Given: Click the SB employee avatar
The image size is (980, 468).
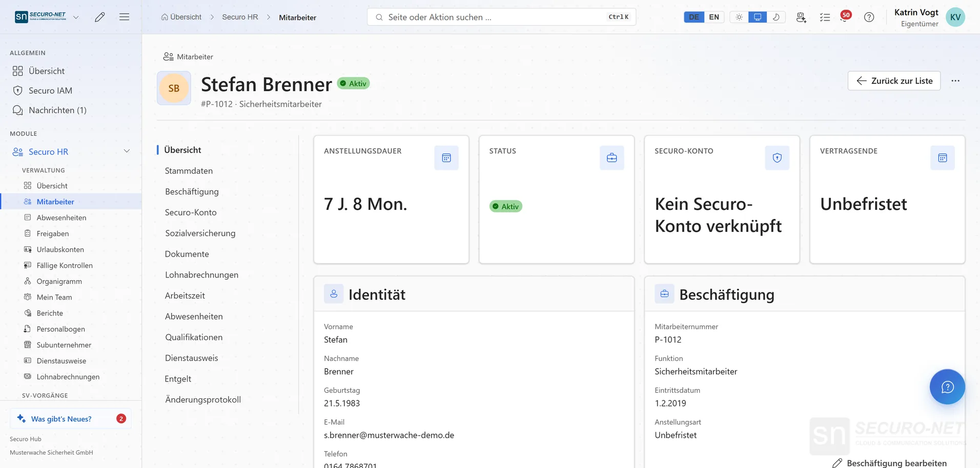Looking at the screenshot, I should tap(174, 88).
